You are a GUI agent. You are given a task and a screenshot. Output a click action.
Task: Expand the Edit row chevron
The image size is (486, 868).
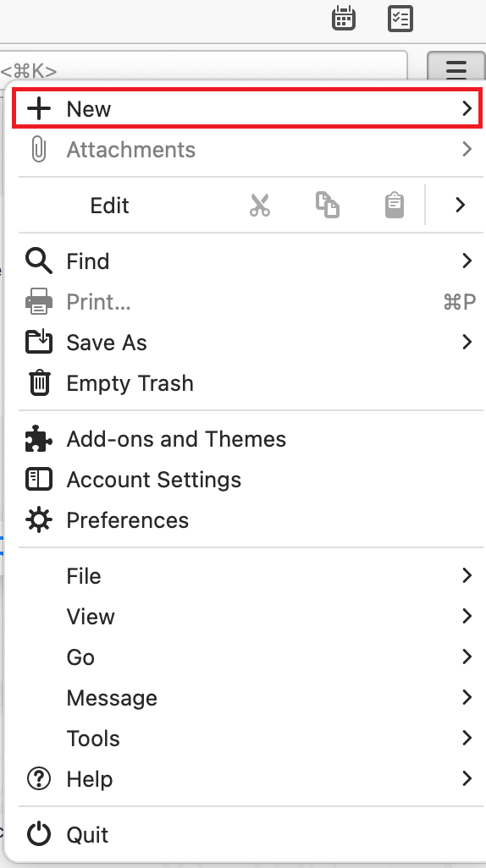pyautogui.click(x=460, y=205)
